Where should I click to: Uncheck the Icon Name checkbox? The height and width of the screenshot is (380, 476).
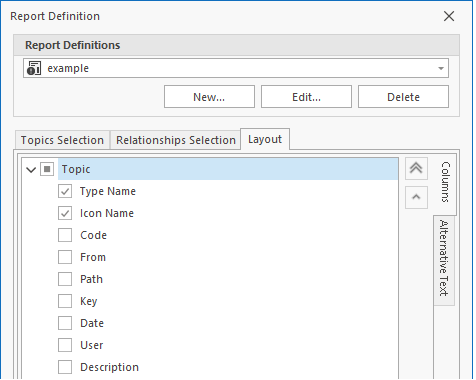[65, 214]
